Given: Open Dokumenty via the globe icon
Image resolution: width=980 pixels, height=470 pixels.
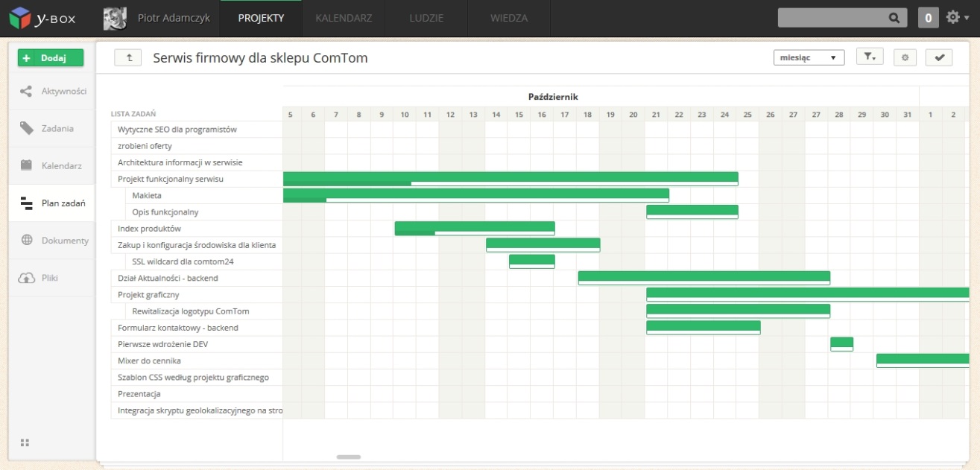Looking at the screenshot, I should click(x=26, y=241).
